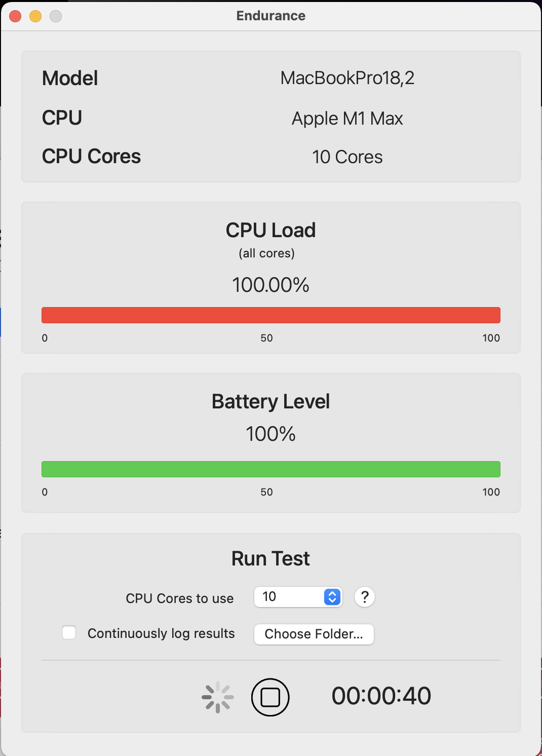Click the Endurance window title
Screen dimensions: 542x756
tap(271, 16)
